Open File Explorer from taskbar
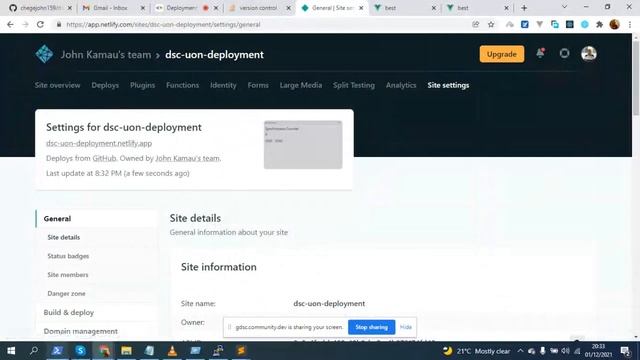Viewport: 640px width, 360px height. click(x=127, y=351)
